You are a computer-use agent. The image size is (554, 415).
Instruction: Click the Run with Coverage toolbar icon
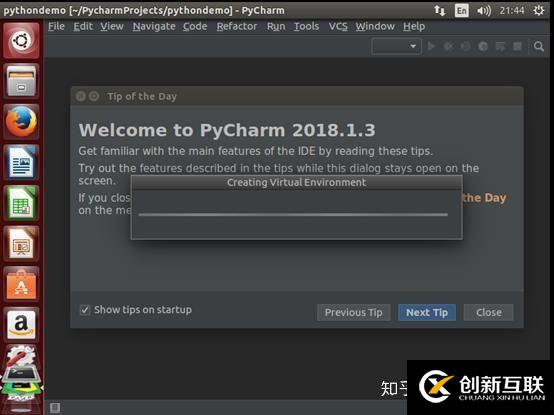[x=466, y=46]
